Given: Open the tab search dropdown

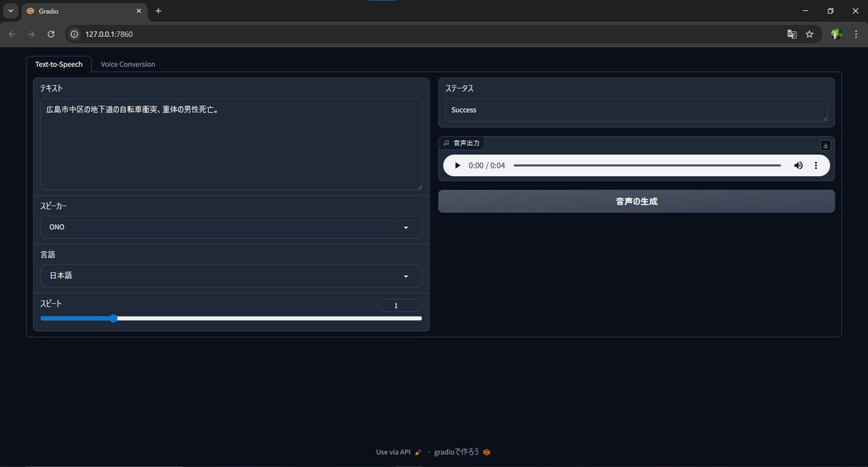Looking at the screenshot, I should pos(11,11).
